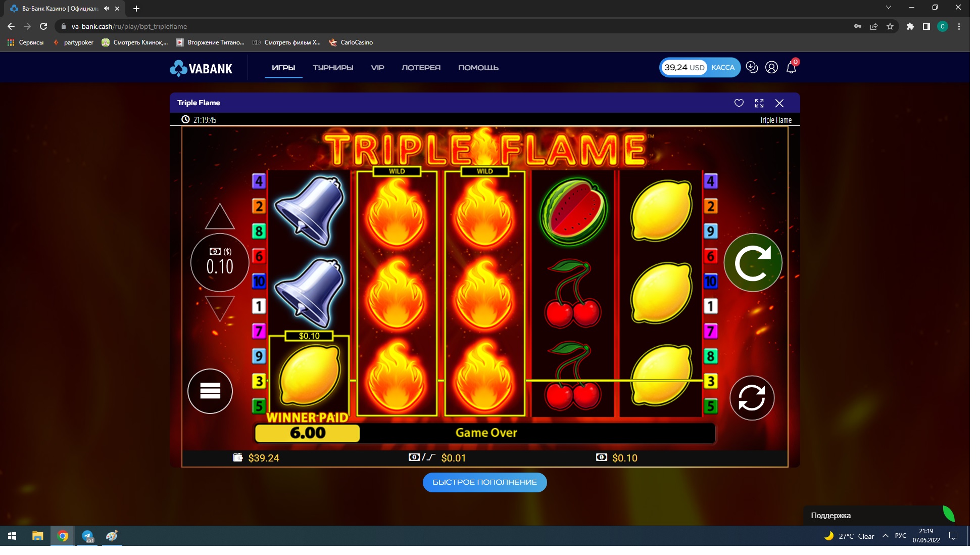Screen dimensions: 980x555
Task: Start autoplay using the circular arrows button
Action: 752,398
